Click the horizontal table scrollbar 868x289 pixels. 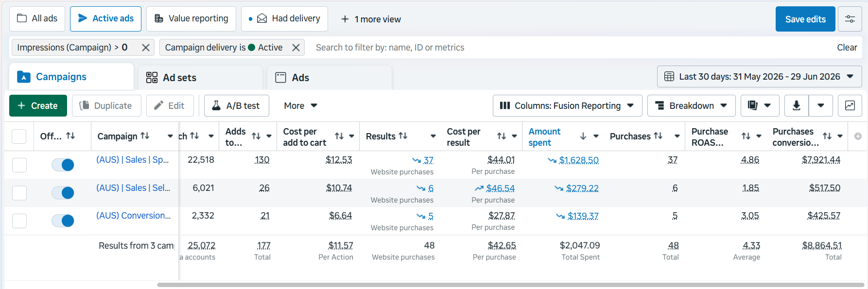point(510,285)
